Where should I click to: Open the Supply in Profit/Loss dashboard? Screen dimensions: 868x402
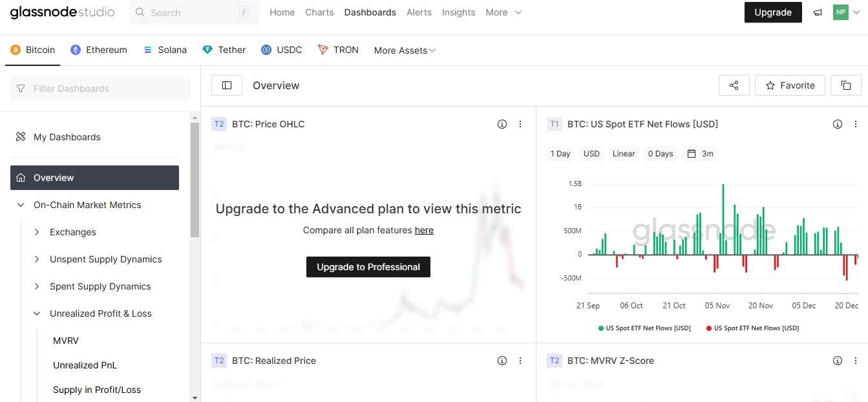click(97, 390)
